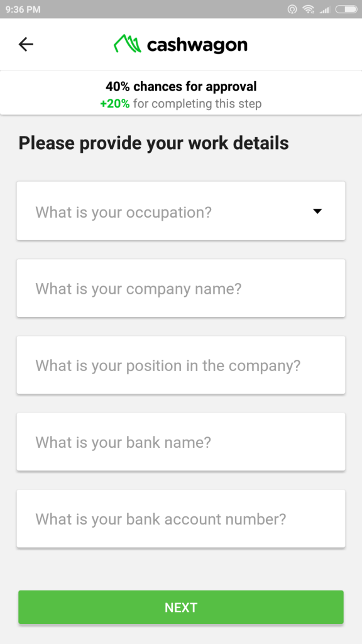This screenshot has width=362, height=644.
Task: Tap the 9:36 PM clock
Action: [x=23, y=9]
